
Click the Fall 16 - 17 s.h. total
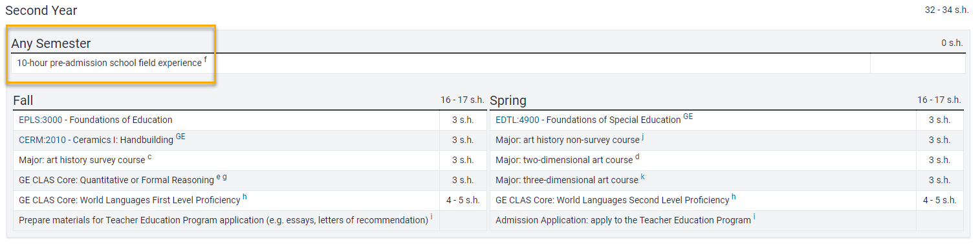(463, 100)
